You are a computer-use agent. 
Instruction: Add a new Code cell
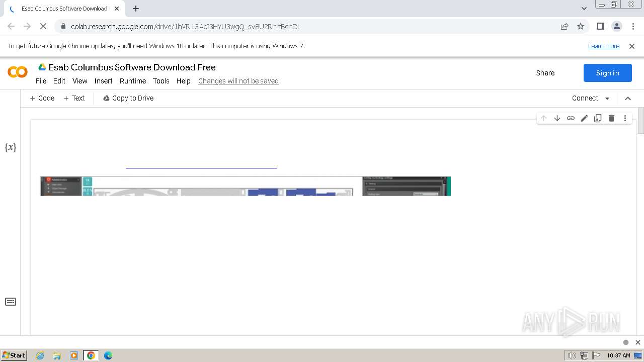coord(42,99)
